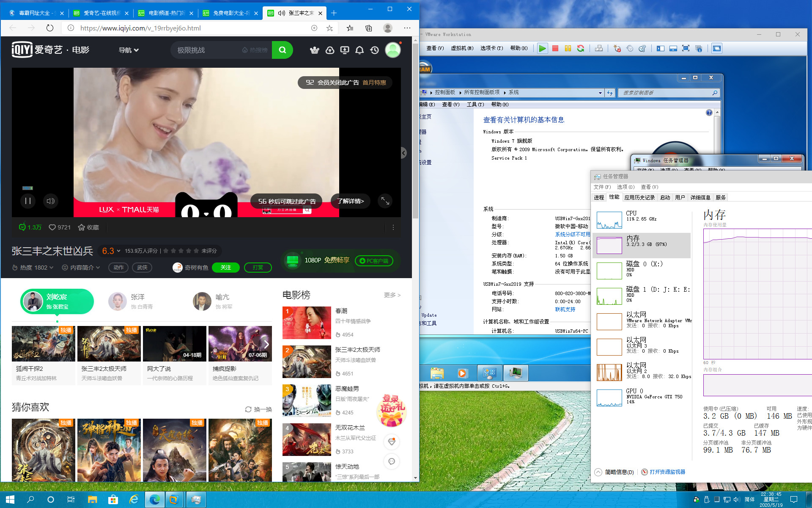Restart VM using VMware reset icon
Viewport: 812px width, 508px height.
coord(581,48)
